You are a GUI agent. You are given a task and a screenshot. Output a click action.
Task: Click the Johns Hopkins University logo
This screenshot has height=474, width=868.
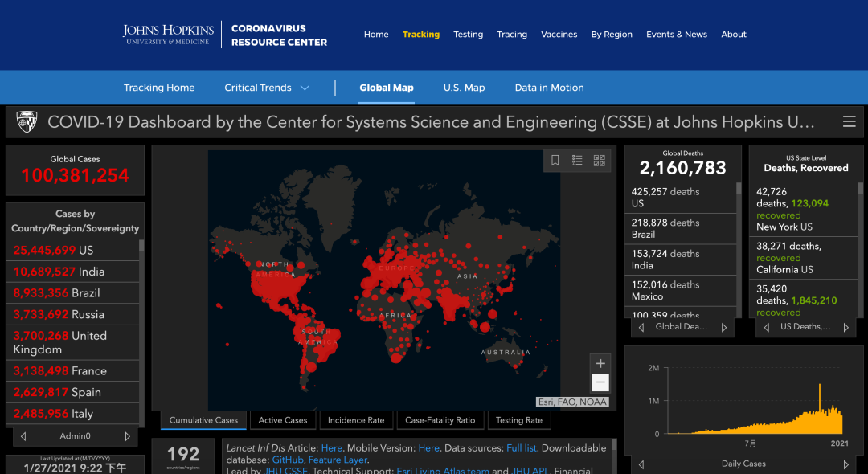point(168,35)
